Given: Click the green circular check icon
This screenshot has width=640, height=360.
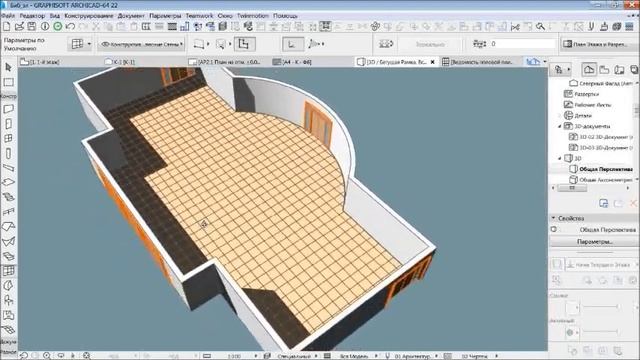Looking at the screenshot, I should point(58,27).
